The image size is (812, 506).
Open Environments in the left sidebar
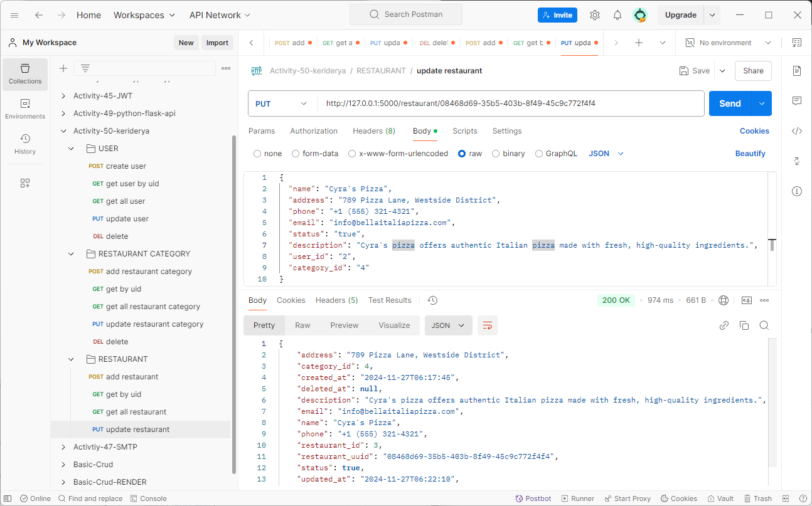click(25, 108)
